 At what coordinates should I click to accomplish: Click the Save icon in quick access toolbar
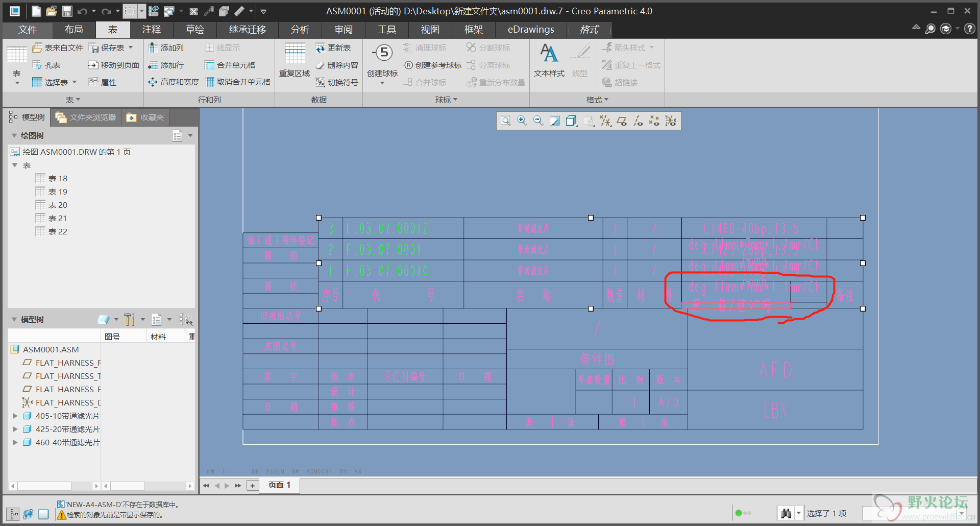(x=67, y=11)
